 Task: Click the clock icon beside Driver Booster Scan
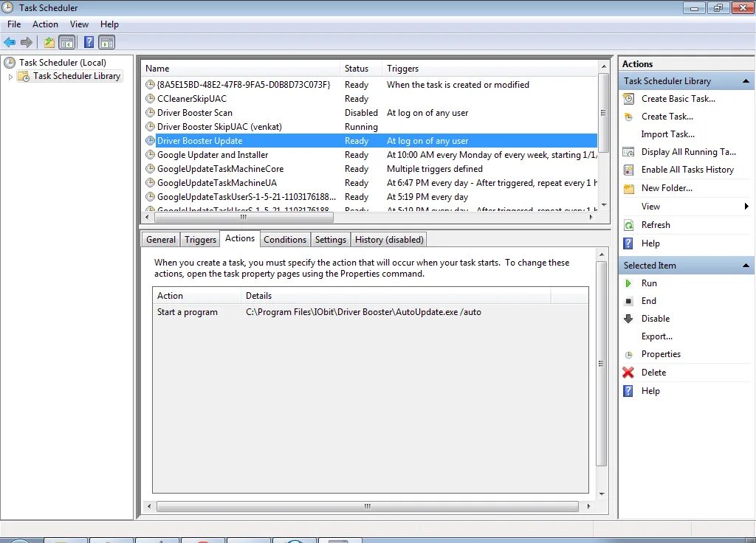click(150, 113)
